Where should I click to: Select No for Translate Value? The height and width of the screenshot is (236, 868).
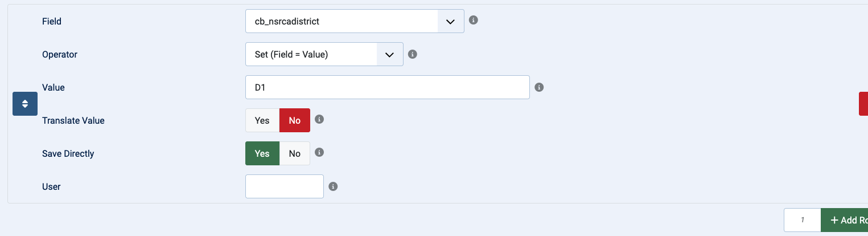click(x=295, y=120)
